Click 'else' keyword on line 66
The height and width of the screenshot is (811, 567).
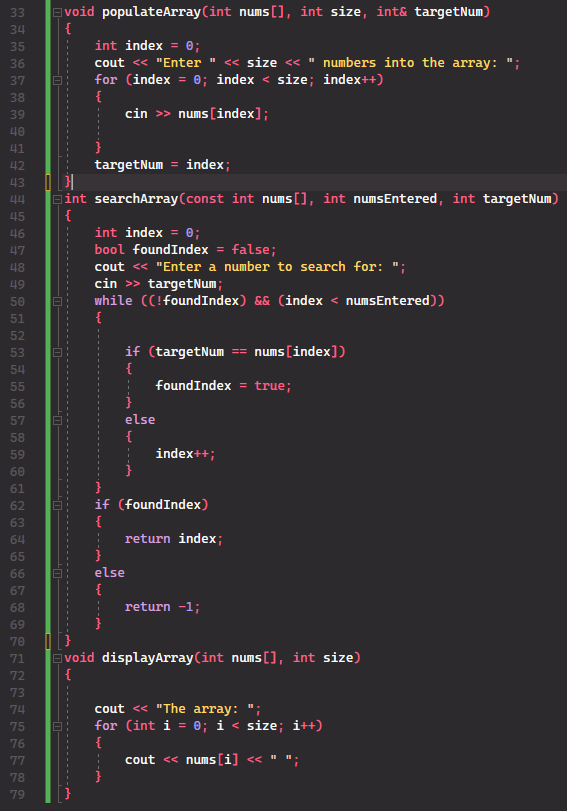coord(109,573)
